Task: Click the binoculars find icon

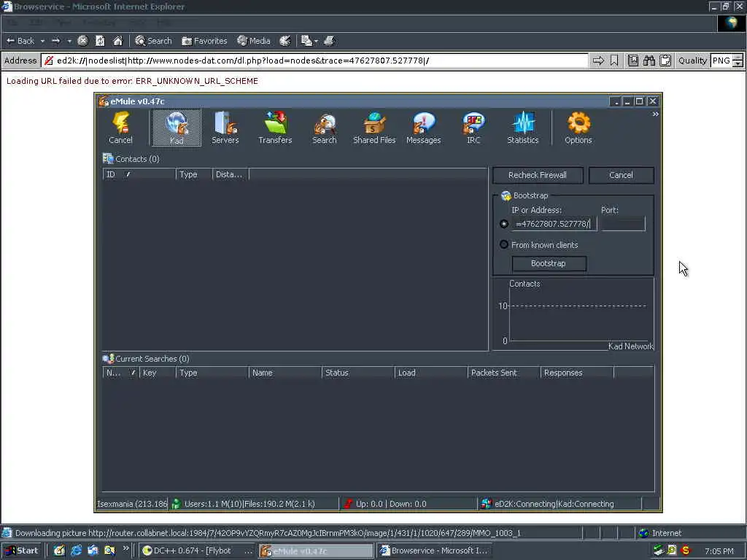Action: (x=649, y=61)
